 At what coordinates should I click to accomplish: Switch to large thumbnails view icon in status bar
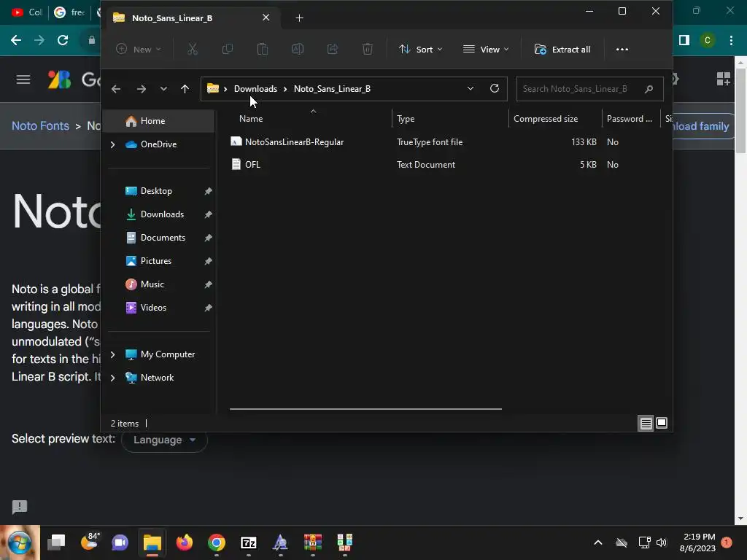tap(662, 424)
